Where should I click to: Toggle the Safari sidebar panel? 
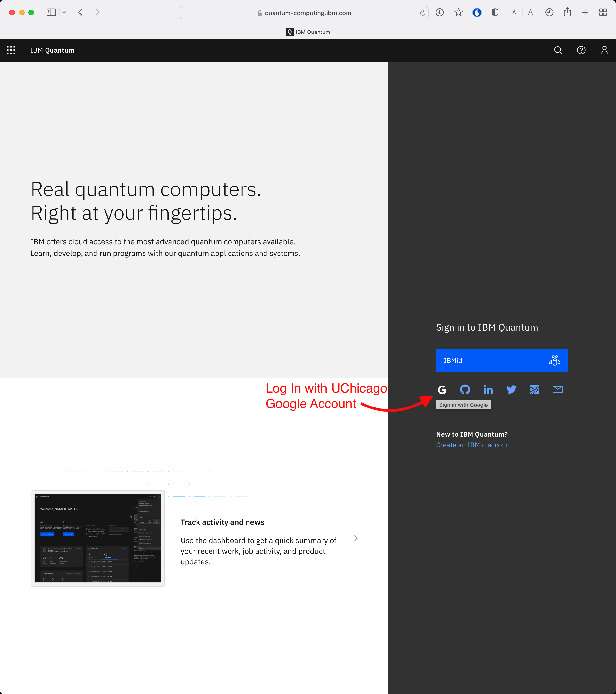pyautogui.click(x=51, y=13)
